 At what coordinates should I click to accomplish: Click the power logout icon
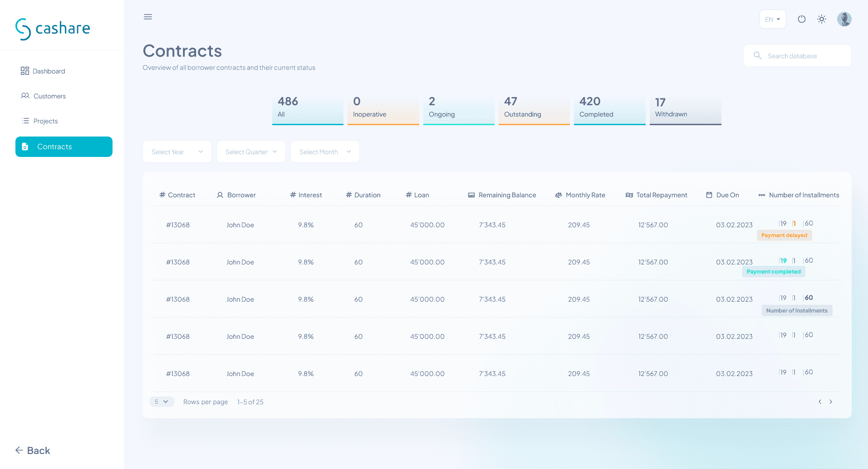click(802, 19)
